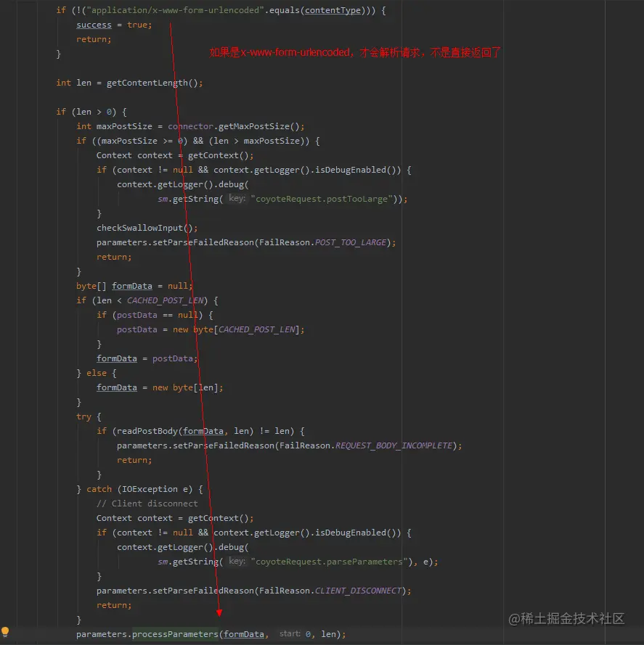
Task: Click the catch keyword
Action: 99,489
